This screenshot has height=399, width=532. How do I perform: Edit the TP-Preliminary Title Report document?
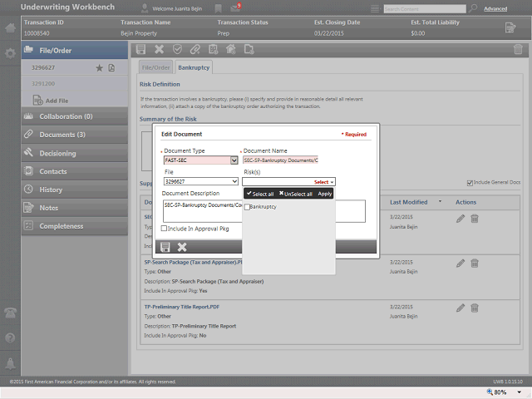461,308
